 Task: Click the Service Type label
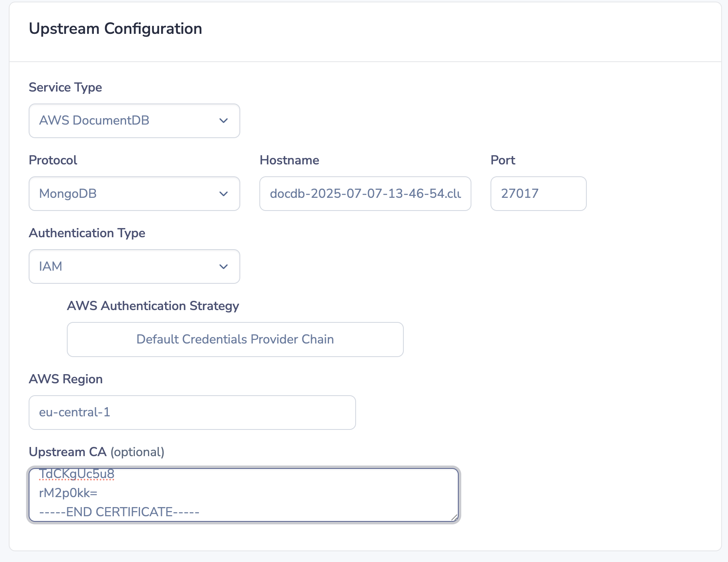point(65,87)
